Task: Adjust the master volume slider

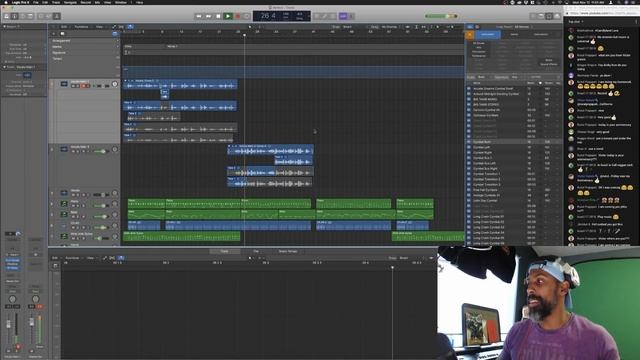Action: click(441, 16)
